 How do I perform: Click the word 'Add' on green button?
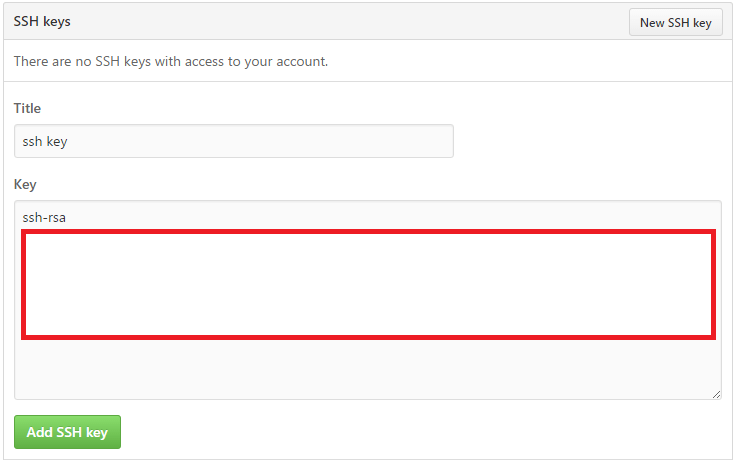[x=40, y=433]
